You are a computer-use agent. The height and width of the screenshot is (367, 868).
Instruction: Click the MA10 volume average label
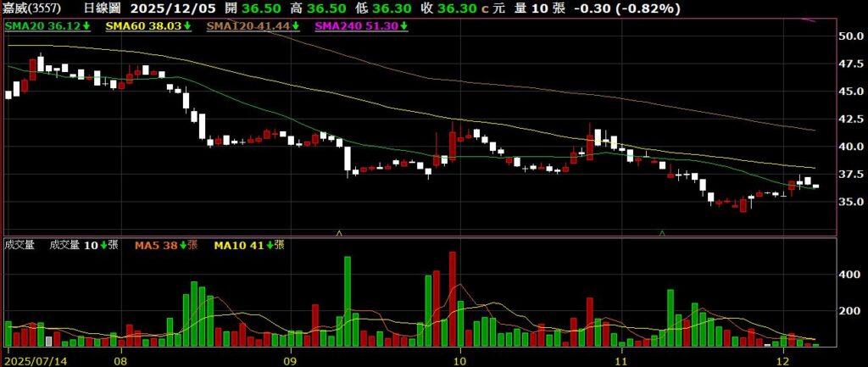click(x=242, y=245)
